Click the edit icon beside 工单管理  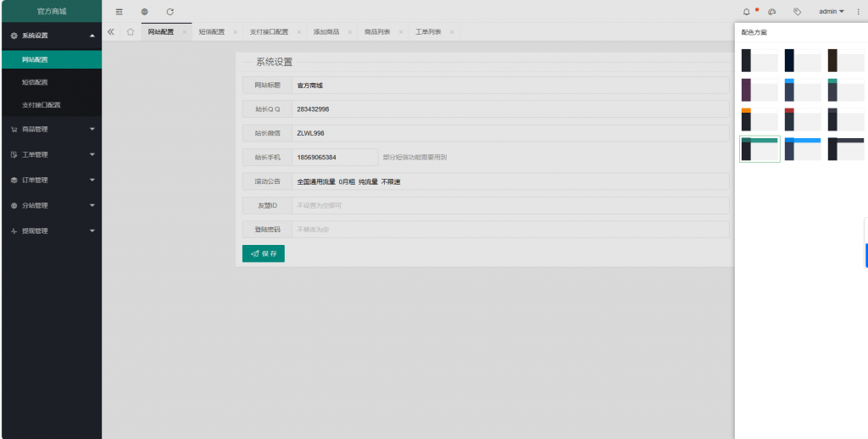coord(14,155)
